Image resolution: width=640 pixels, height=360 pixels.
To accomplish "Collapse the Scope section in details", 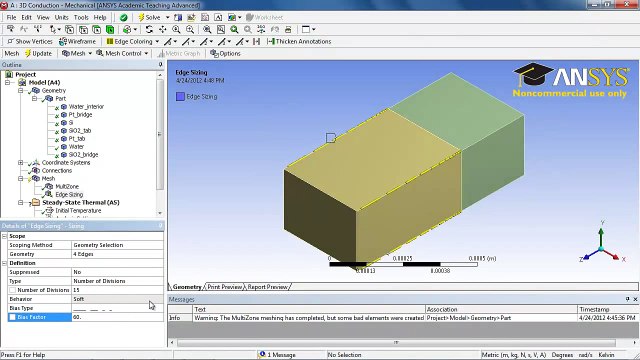I will pyautogui.click(x=4, y=236).
